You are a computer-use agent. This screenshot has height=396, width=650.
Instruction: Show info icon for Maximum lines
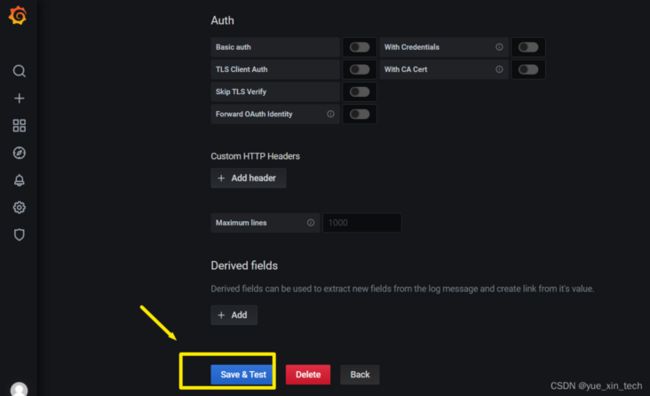click(310, 223)
